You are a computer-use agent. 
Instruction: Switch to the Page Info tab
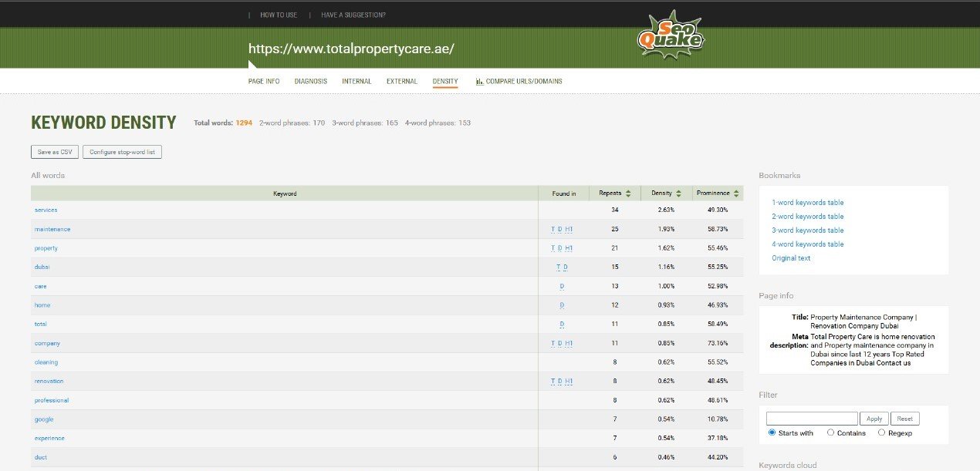[264, 81]
